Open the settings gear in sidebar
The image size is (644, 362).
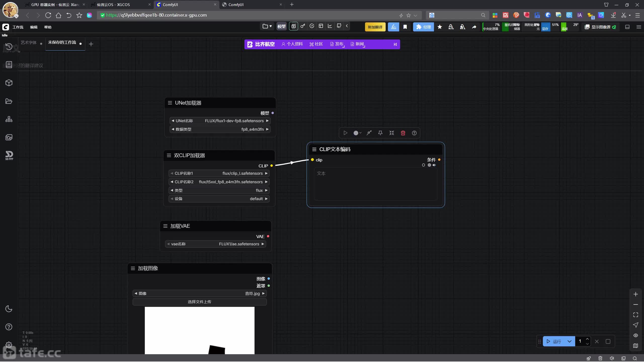pos(9,345)
